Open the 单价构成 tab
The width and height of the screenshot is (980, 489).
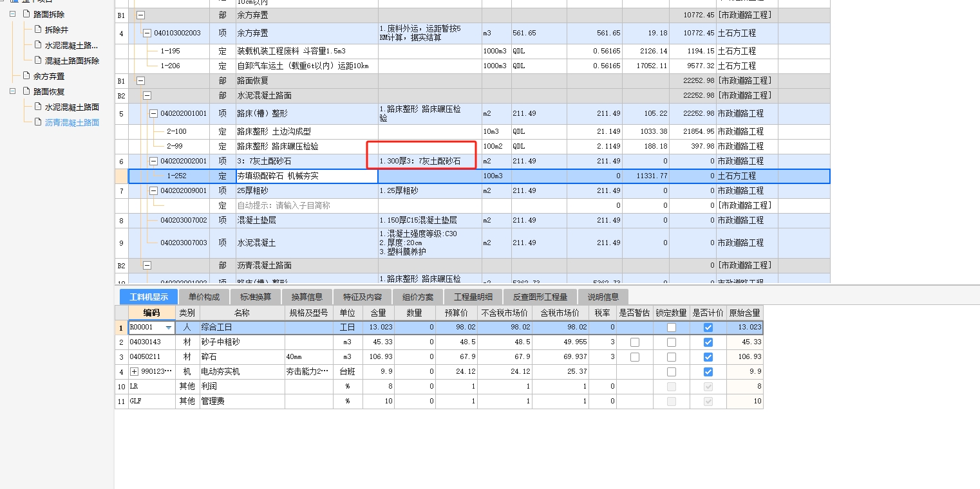pos(204,297)
